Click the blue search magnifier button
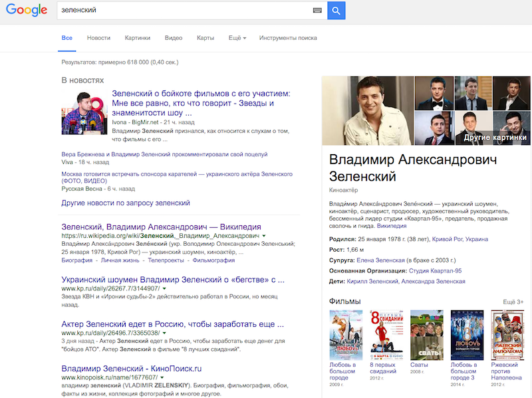This screenshot has height=398, width=532. [x=336, y=11]
